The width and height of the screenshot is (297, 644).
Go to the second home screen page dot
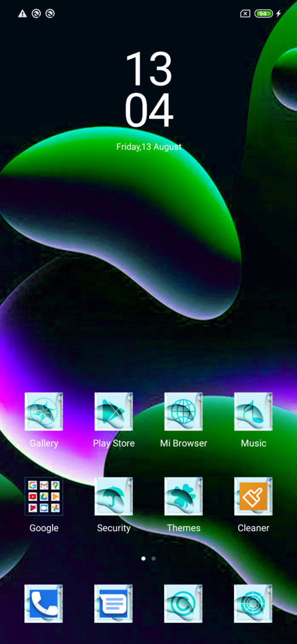[153, 559]
